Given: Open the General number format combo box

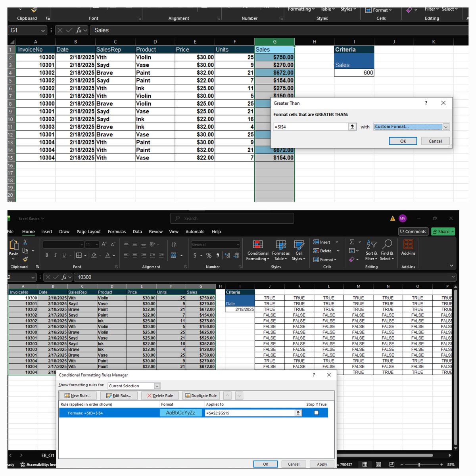Looking at the screenshot, I should 216,244.
